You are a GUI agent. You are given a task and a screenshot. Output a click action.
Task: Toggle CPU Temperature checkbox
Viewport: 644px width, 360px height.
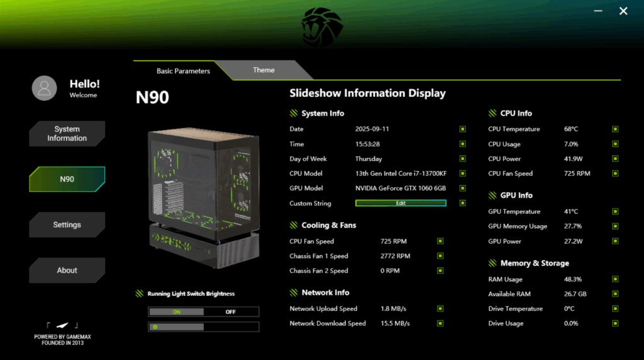click(x=615, y=129)
